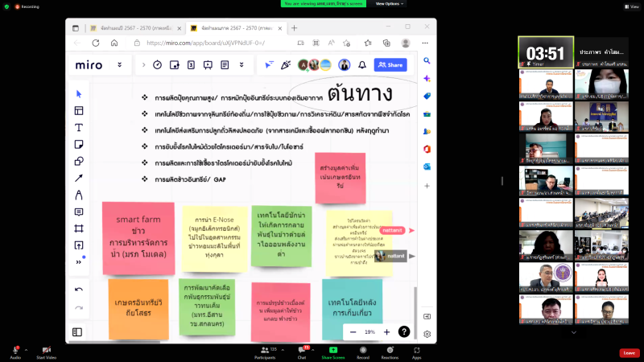Open Zoom Participants panel
The image size is (644, 362).
click(x=265, y=350)
